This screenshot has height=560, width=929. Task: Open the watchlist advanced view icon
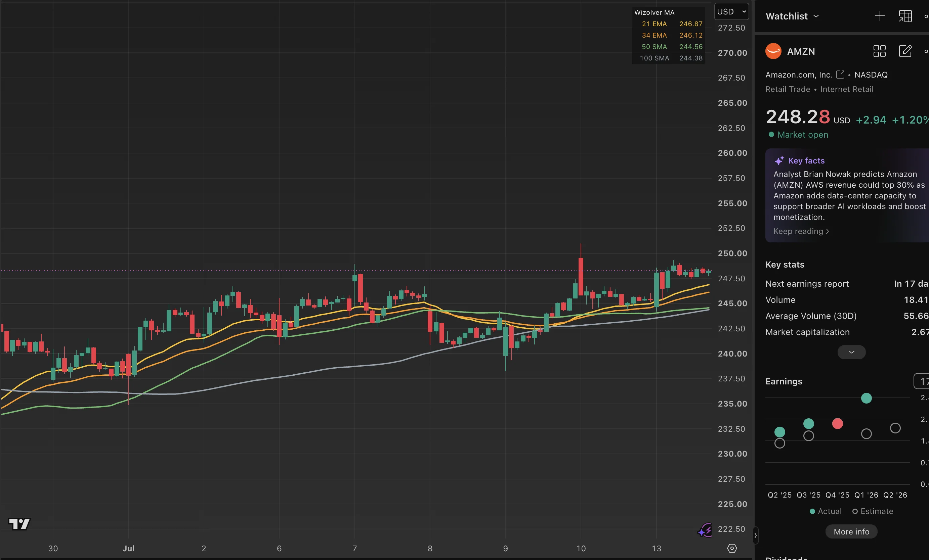905,16
